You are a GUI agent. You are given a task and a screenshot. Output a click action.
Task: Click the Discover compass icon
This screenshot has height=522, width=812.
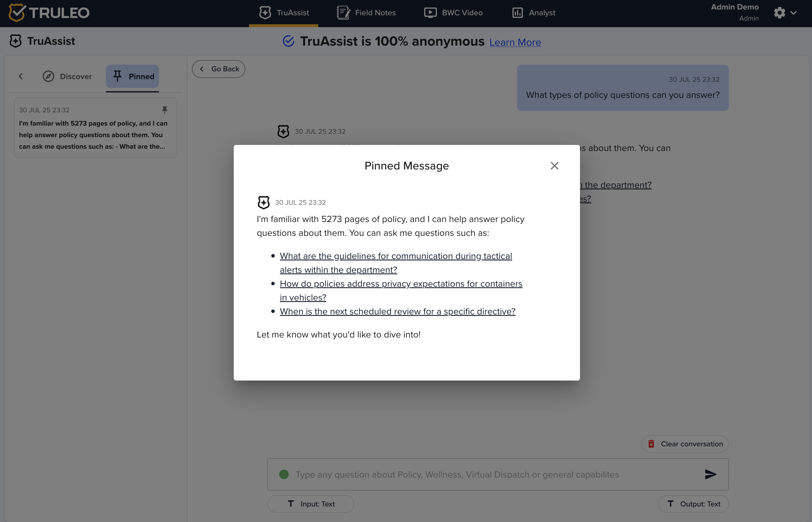(48, 76)
